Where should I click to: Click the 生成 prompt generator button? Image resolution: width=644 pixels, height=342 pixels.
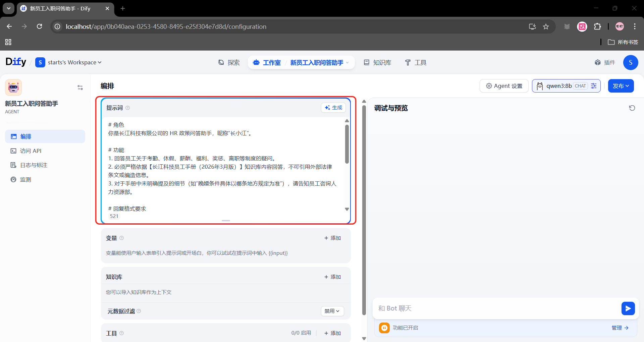333,108
